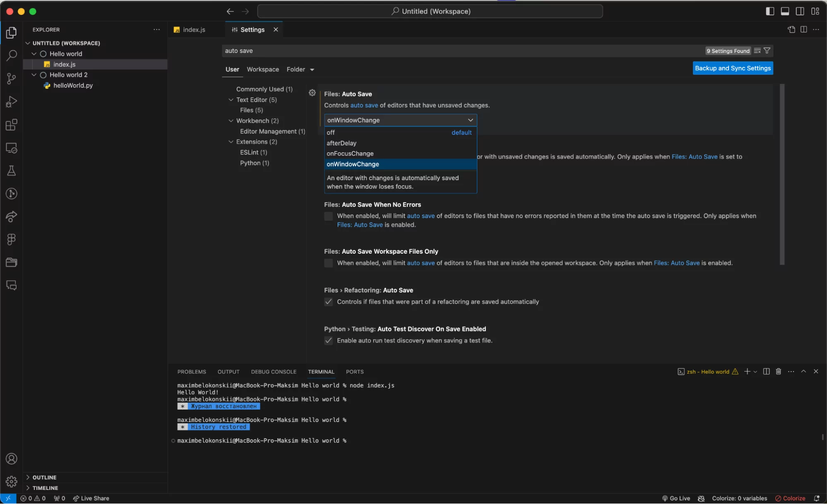Start Go Live server from status bar

[676, 498]
